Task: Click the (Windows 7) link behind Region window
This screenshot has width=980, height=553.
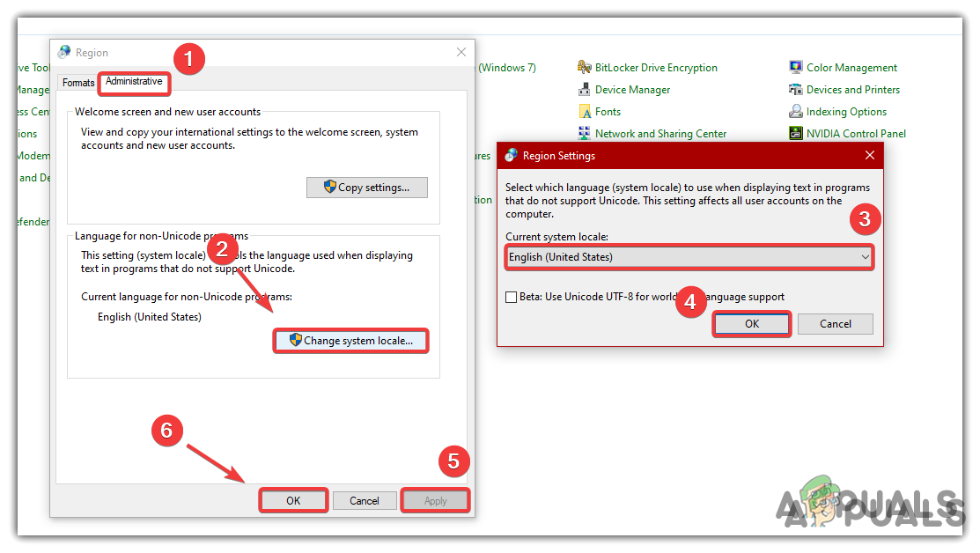Action: tap(506, 68)
